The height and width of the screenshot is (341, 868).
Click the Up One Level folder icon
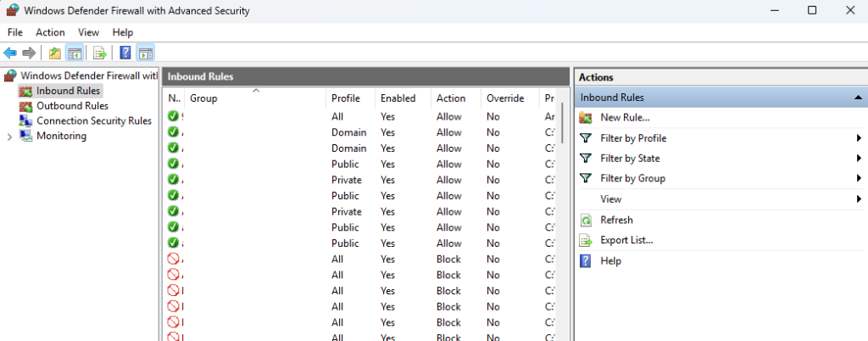pos(54,53)
